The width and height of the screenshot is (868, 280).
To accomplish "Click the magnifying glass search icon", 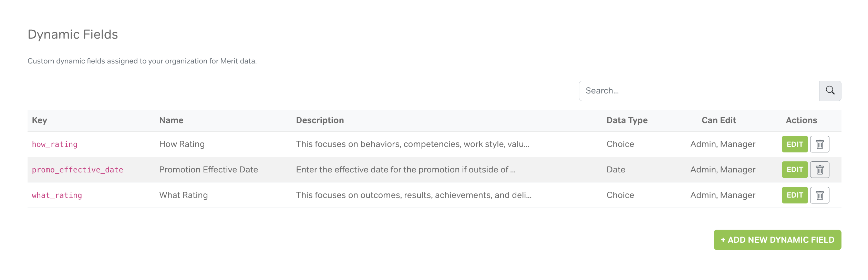I will [830, 91].
